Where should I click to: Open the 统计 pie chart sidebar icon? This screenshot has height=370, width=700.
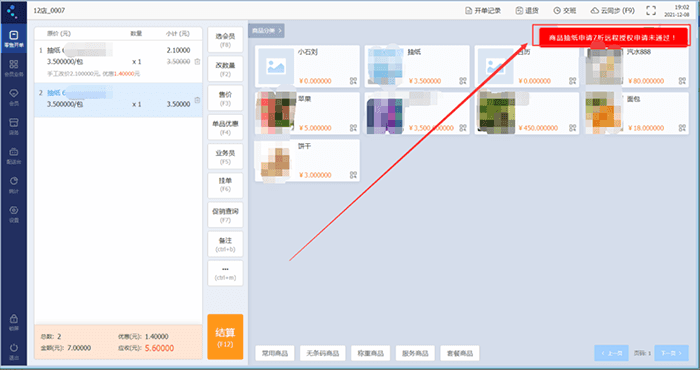point(13,184)
